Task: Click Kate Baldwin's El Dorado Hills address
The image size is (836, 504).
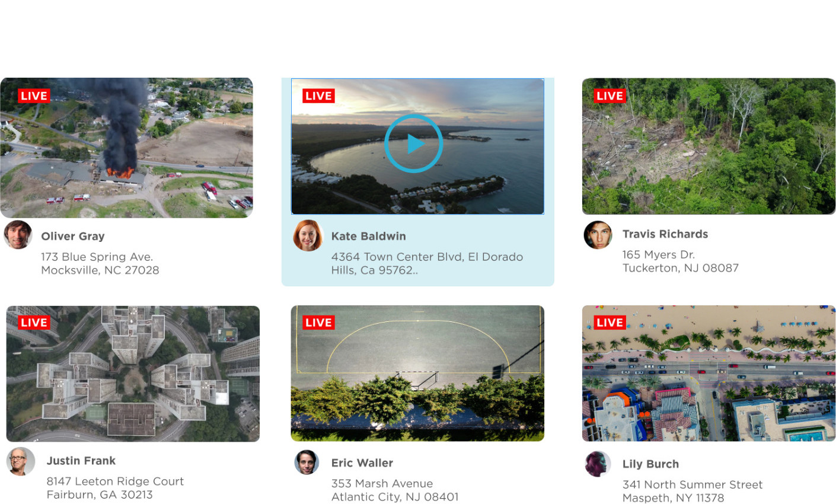Action: pos(427,263)
